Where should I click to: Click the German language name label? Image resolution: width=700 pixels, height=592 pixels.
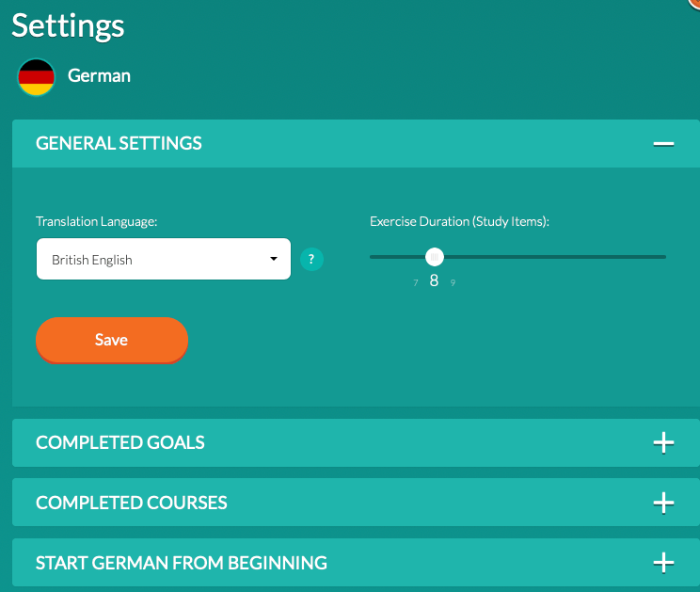99,76
